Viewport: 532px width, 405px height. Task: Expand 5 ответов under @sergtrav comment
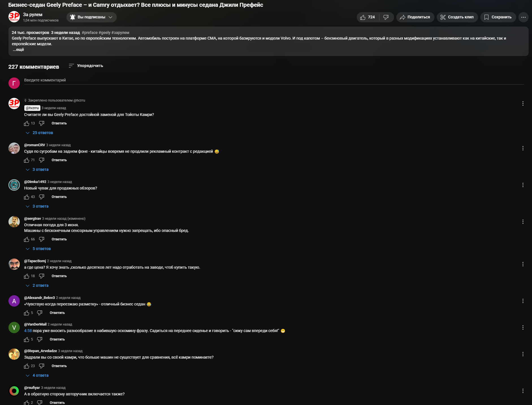38,249
